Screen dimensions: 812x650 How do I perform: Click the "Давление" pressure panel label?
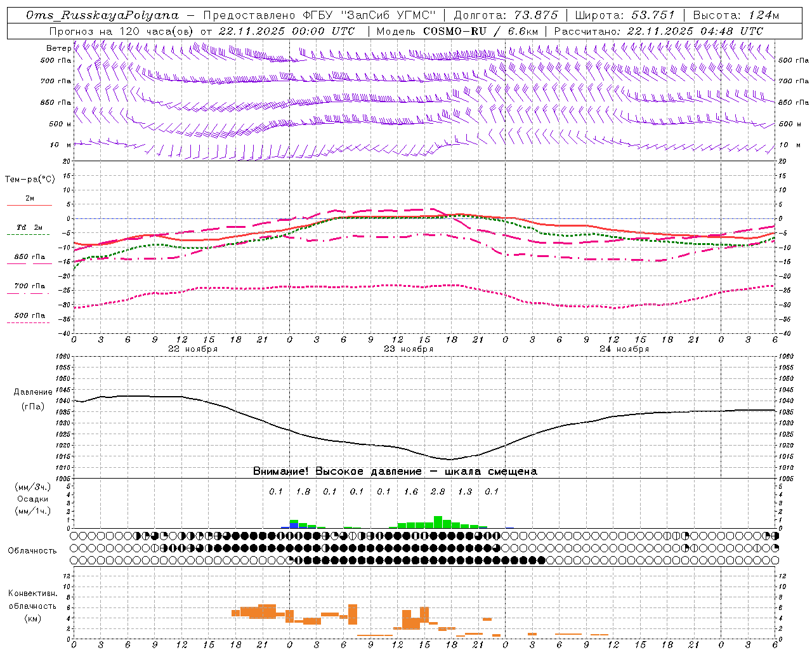point(33,392)
